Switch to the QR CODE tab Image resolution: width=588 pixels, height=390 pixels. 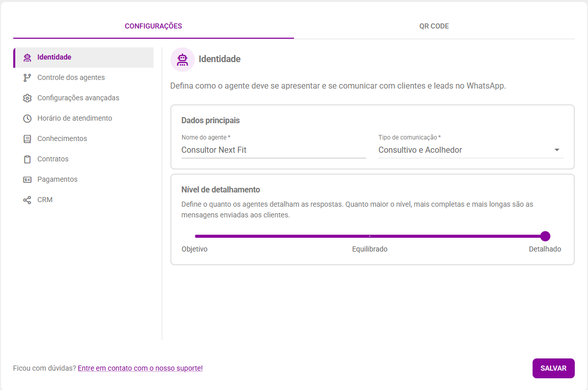tap(434, 26)
